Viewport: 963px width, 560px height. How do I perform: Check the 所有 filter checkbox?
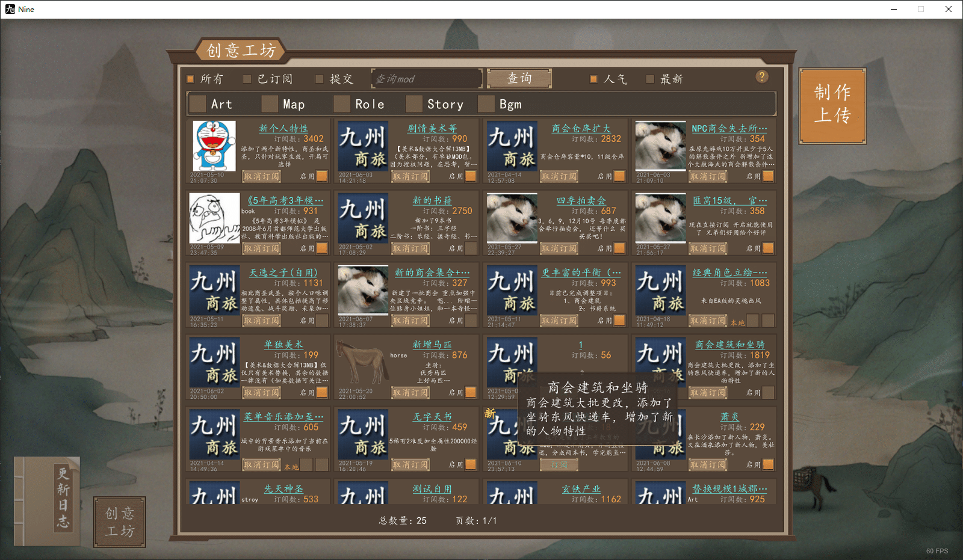pyautogui.click(x=190, y=79)
